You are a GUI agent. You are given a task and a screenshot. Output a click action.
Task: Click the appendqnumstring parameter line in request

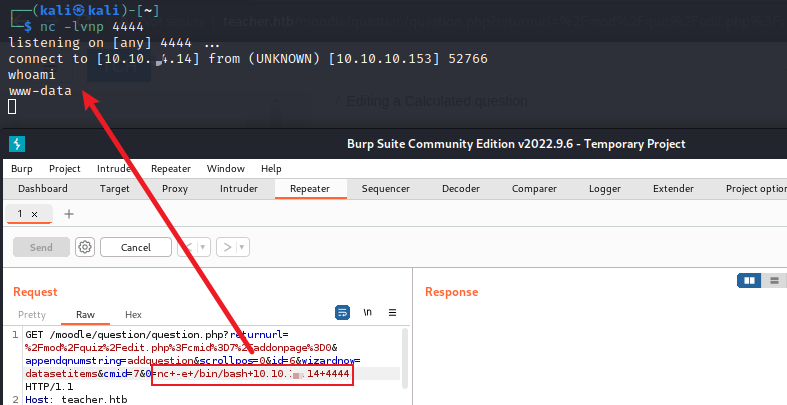click(193, 360)
